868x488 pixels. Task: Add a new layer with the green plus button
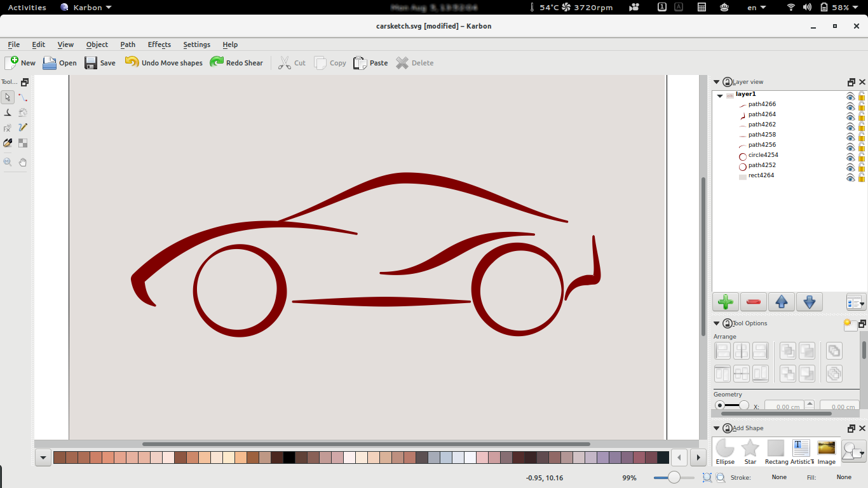(726, 302)
